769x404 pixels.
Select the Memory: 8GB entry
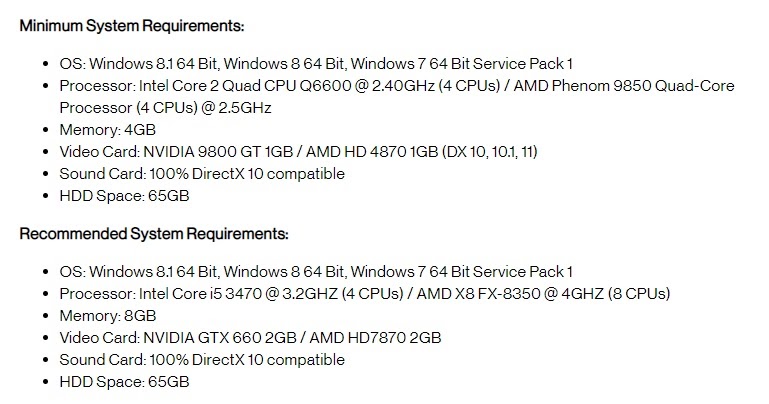[107, 316]
